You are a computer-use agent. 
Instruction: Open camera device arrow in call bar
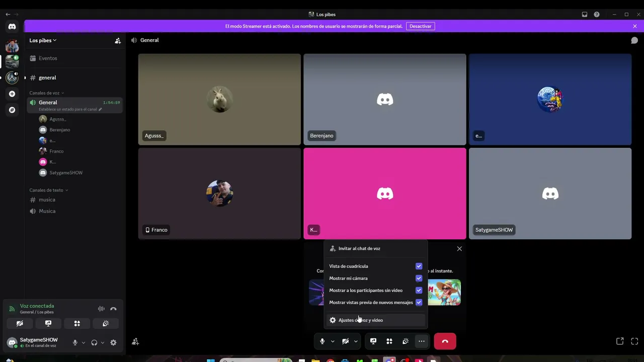[x=356, y=341]
